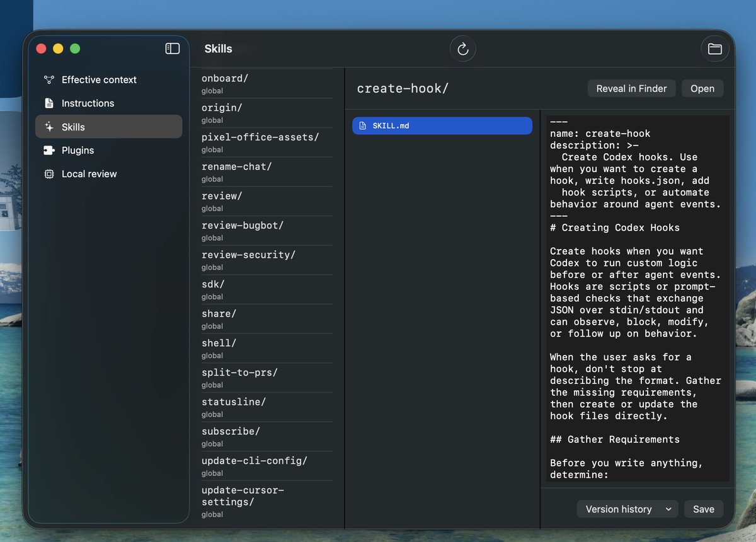Viewport: 756px width, 542px height.
Task: Click the Skills title in the toolbar
Action: click(x=218, y=49)
